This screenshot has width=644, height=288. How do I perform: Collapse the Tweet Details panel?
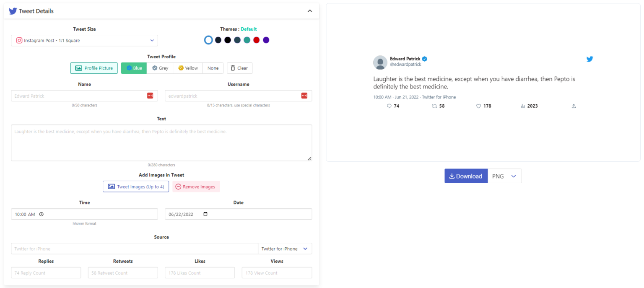309,11
